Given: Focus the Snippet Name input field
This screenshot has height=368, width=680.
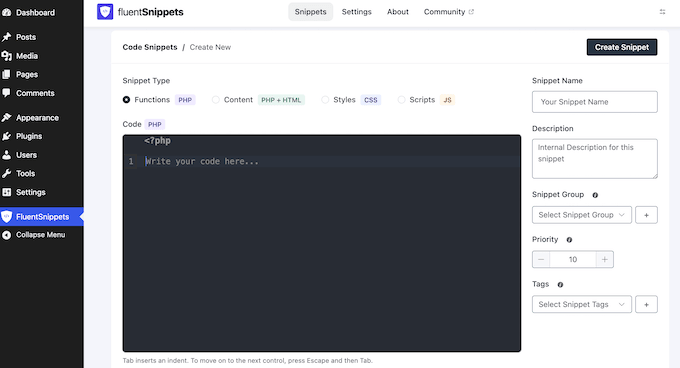Looking at the screenshot, I should coord(595,102).
